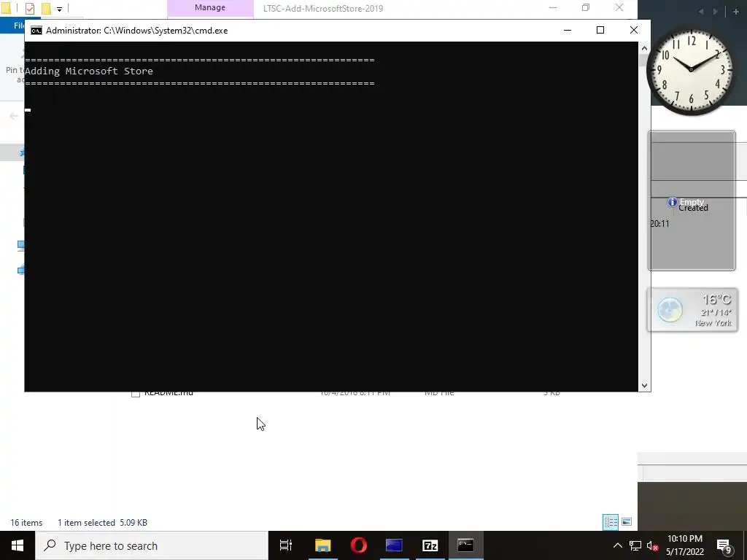Restore down the LTSC-Add-MicrosoftStore-2019 Explorer window
747x560 pixels.
pyautogui.click(x=586, y=7)
